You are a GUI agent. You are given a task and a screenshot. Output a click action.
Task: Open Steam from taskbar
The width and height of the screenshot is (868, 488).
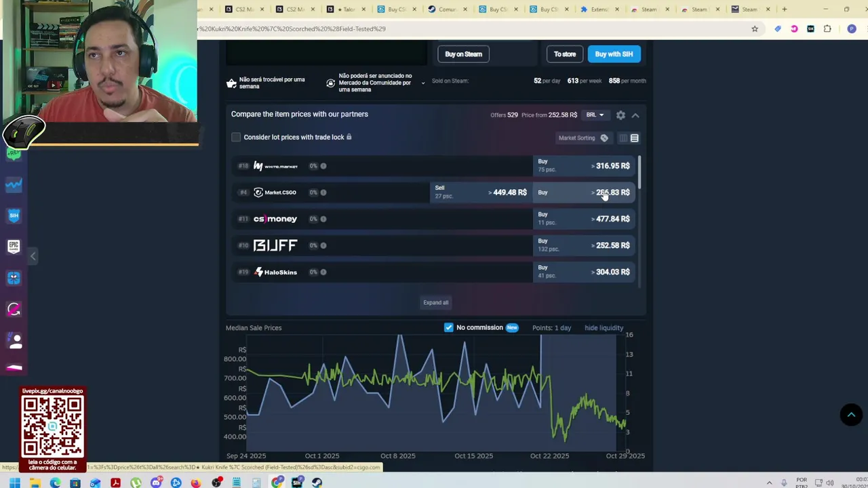[x=317, y=483]
